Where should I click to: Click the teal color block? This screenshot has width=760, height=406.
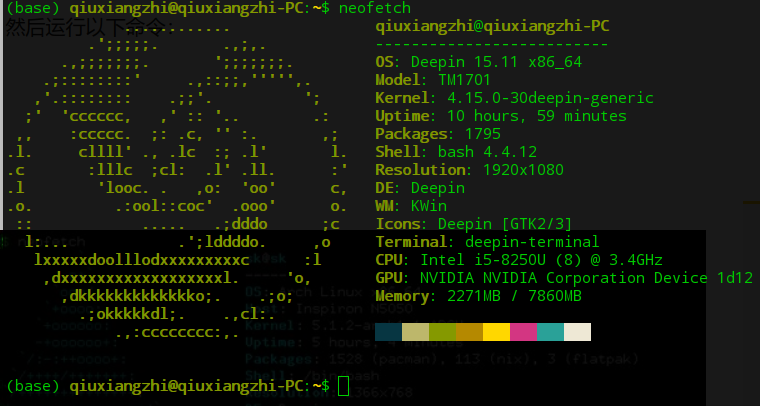tap(551, 332)
